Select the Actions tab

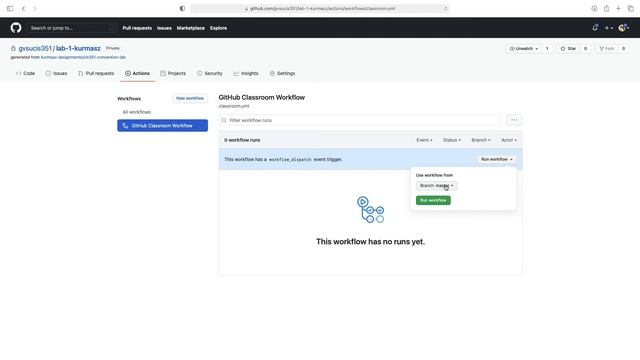tap(138, 73)
